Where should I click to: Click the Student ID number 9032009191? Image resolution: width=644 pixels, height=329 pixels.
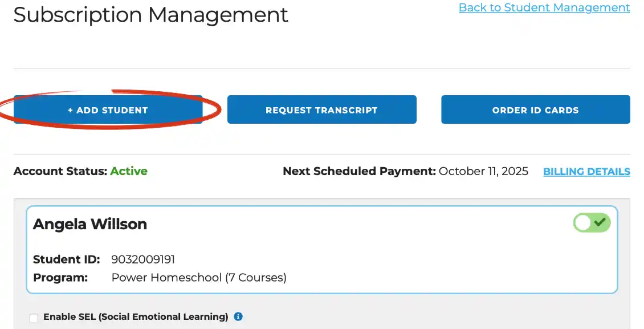click(143, 259)
